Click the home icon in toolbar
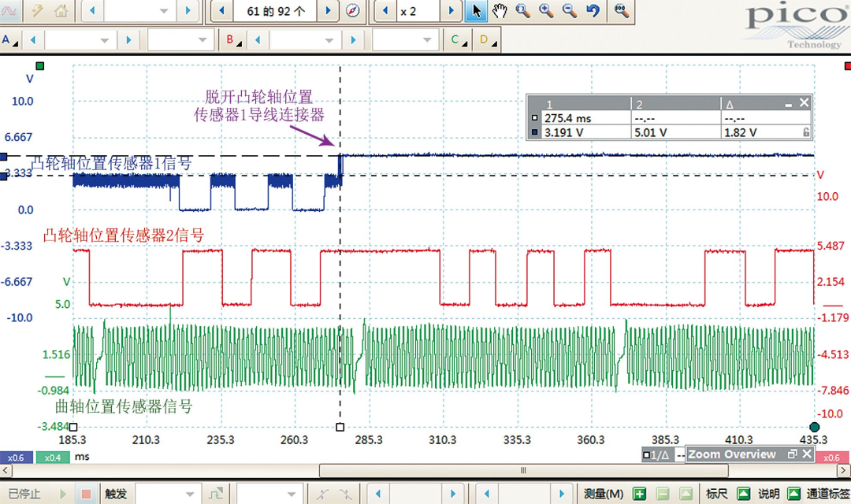 [61, 10]
